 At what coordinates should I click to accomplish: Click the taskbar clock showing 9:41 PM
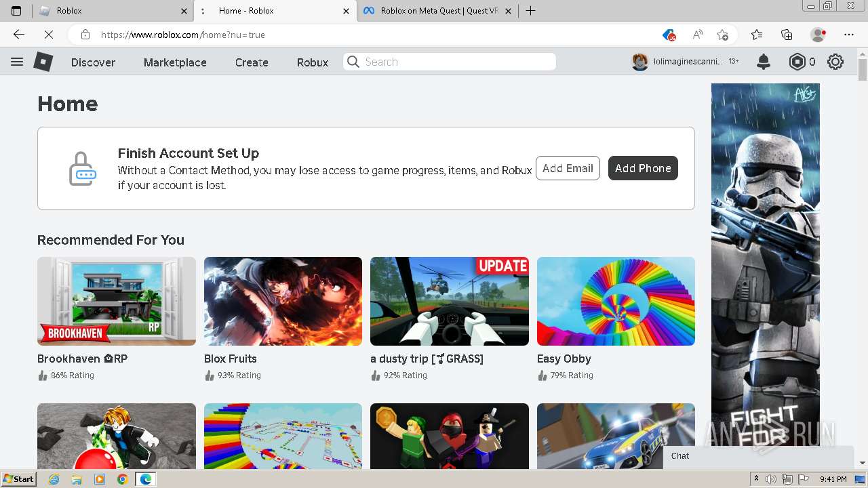[x=833, y=479]
